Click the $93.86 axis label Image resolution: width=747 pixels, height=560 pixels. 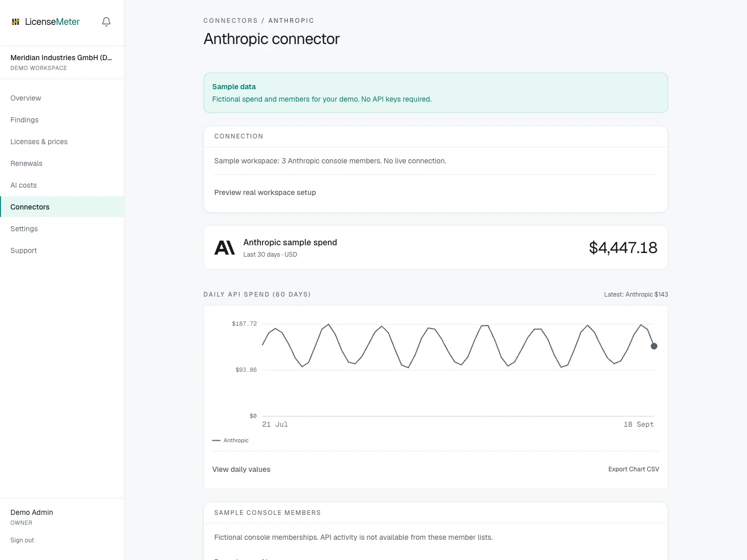[x=246, y=370]
